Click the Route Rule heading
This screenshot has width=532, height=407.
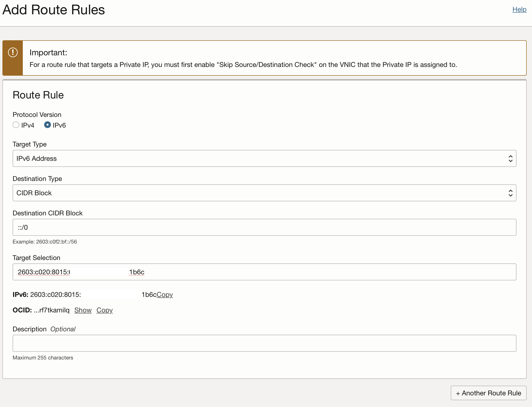(x=38, y=95)
